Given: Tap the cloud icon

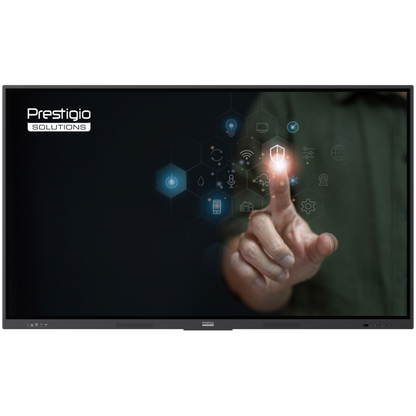Looking at the screenshot, I should [262, 180].
